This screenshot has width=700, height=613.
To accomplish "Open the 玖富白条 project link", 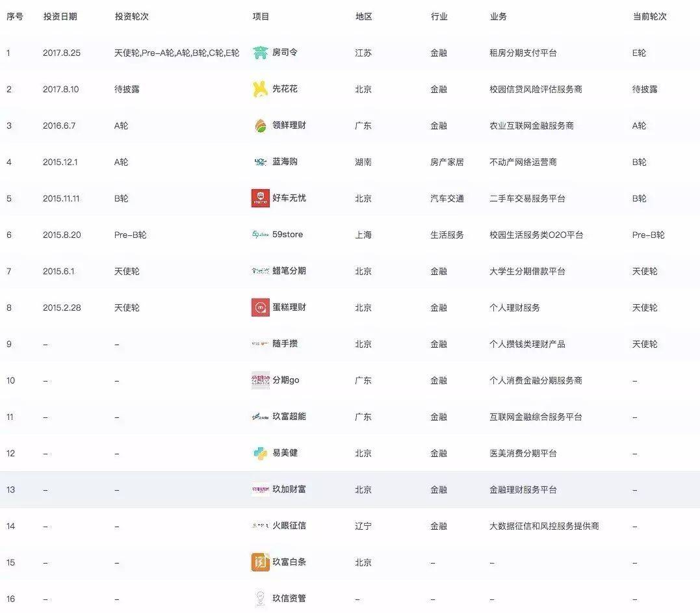I will pos(289,562).
